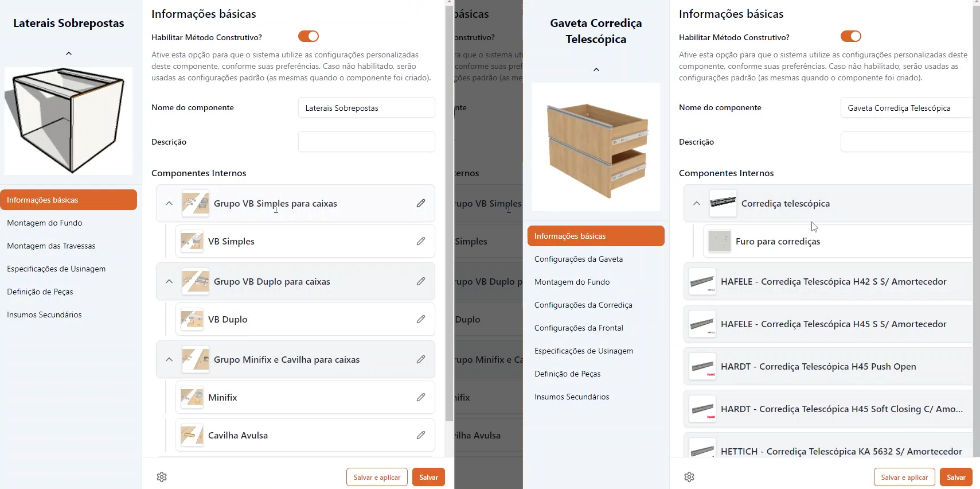Viewport: 980px width, 489px height.
Task: Select HARDT Corrediça Telescópica H45 Push Open
Action: coord(818,366)
